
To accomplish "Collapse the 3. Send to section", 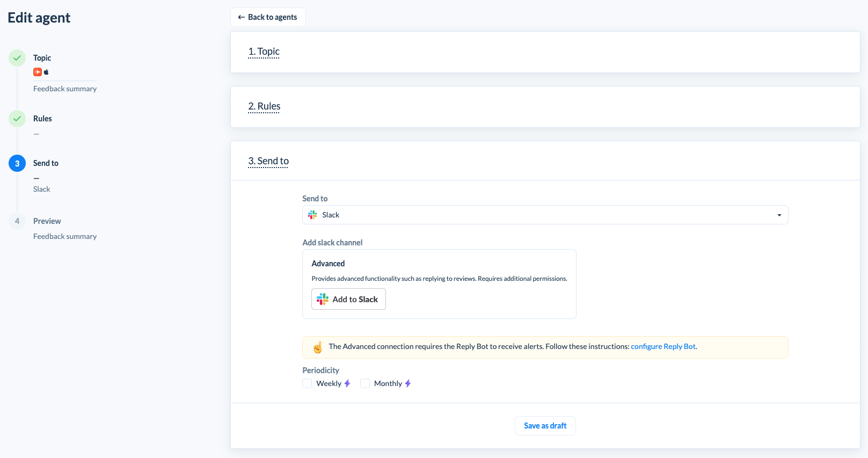I will tap(268, 161).
